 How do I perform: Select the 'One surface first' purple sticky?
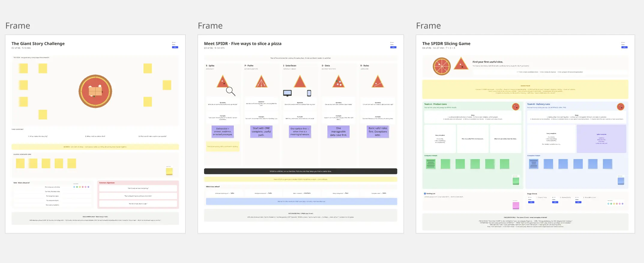tap(299, 132)
